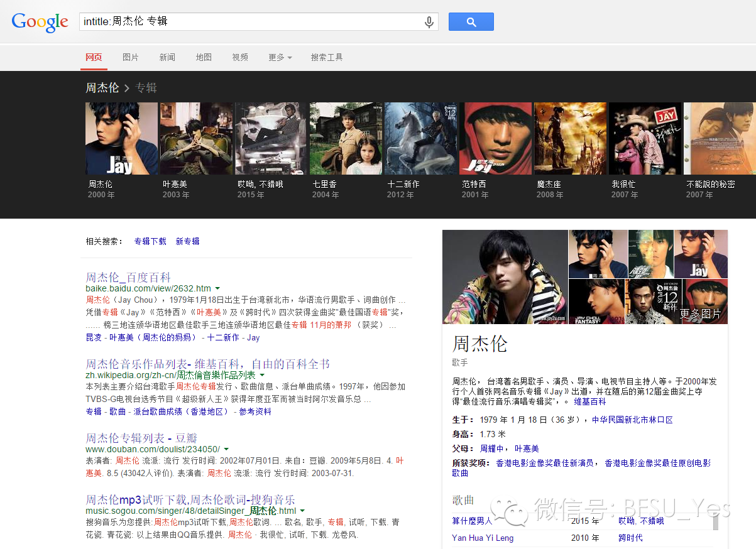This screenshot has height=549, width=756.
Task: Switch to the 图片 tab
Action: [x=131, y=57]
